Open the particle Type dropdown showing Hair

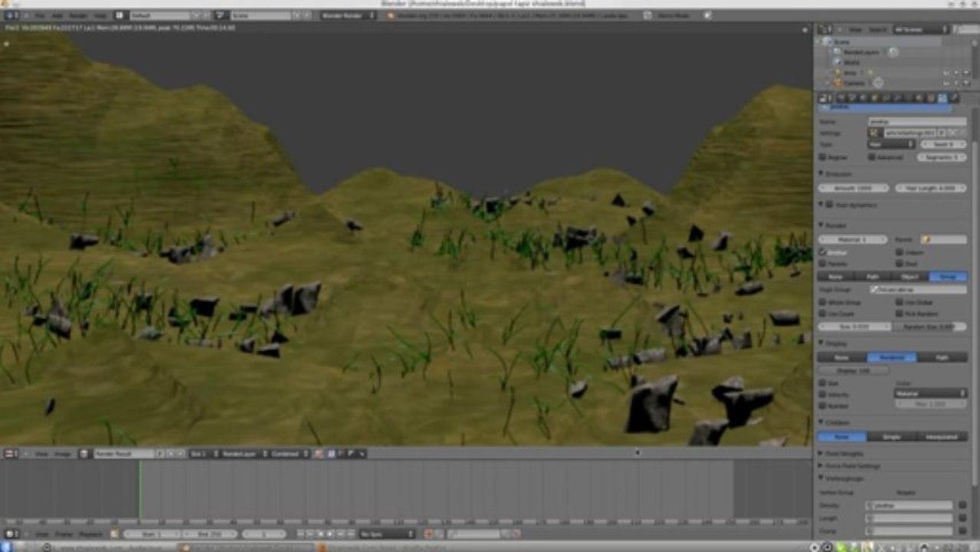pos(892,144)
